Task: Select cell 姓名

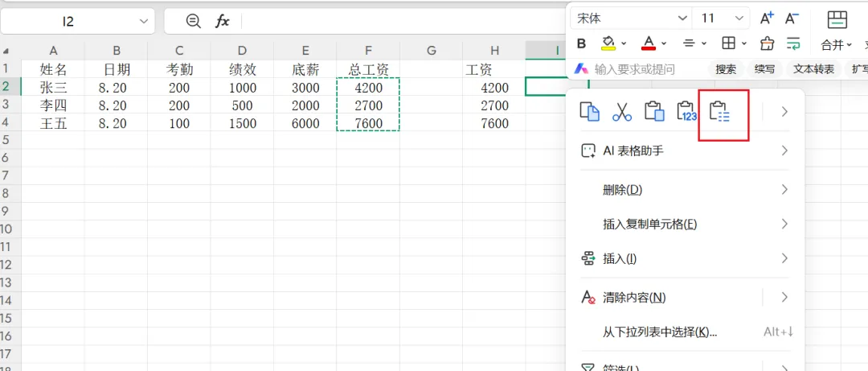Action: [x=53, y=69]
